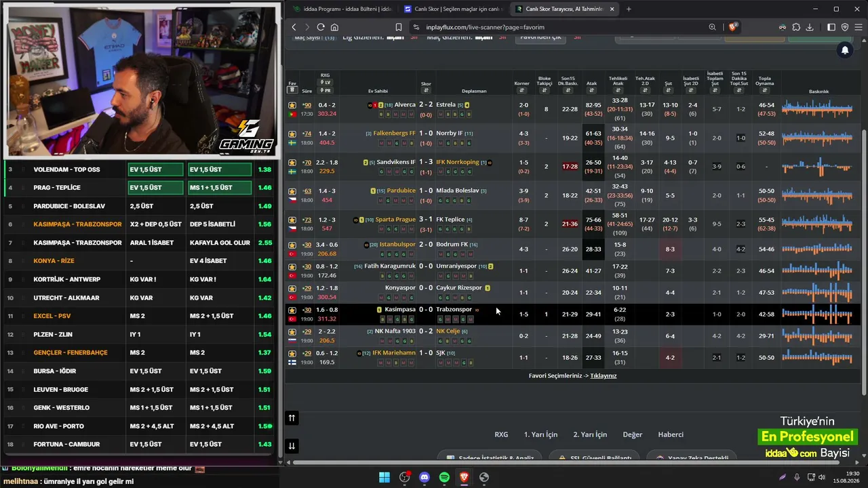Viewport: 868px width, 488px height.
Task: Open browser downloads
Action: 810,27
